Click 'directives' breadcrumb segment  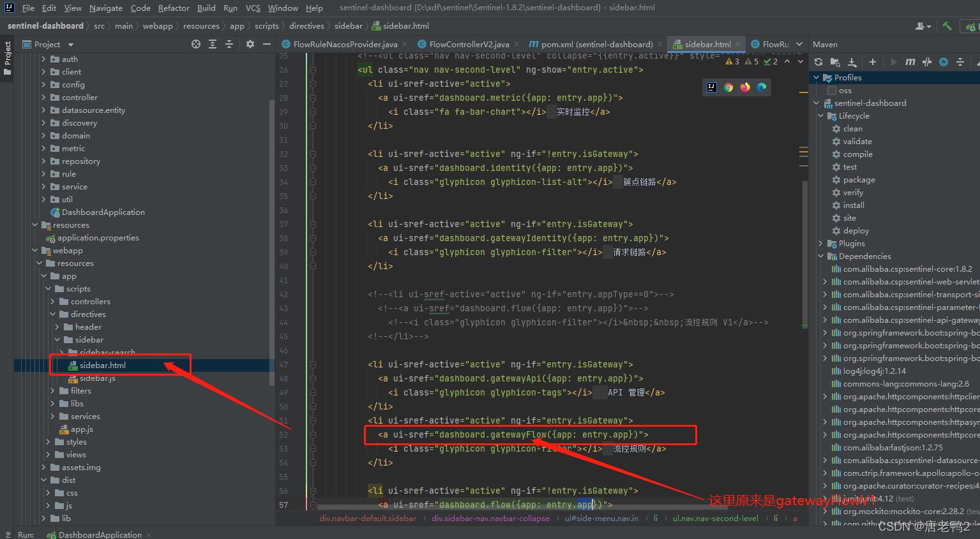pyautogui.click(x=306, y=26)
